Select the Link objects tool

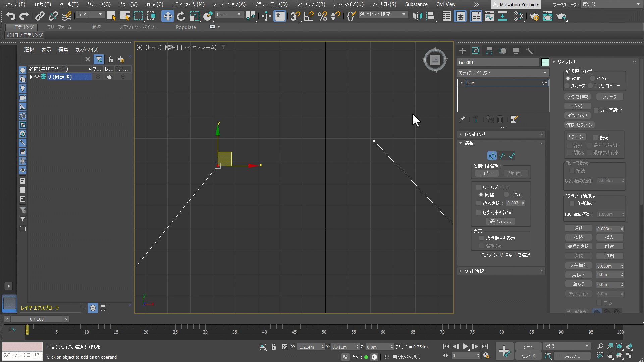click(x=40, y=16)
